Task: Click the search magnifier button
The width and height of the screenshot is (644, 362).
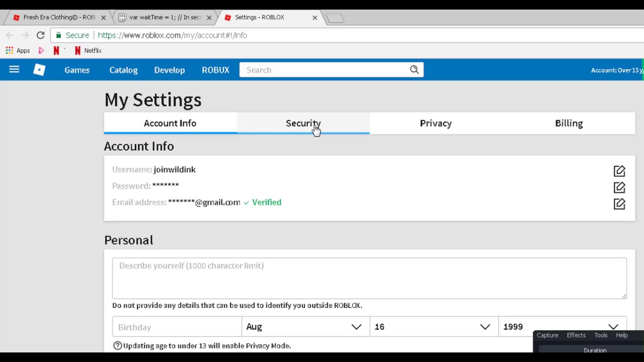Action: click(x=414, y=70)
